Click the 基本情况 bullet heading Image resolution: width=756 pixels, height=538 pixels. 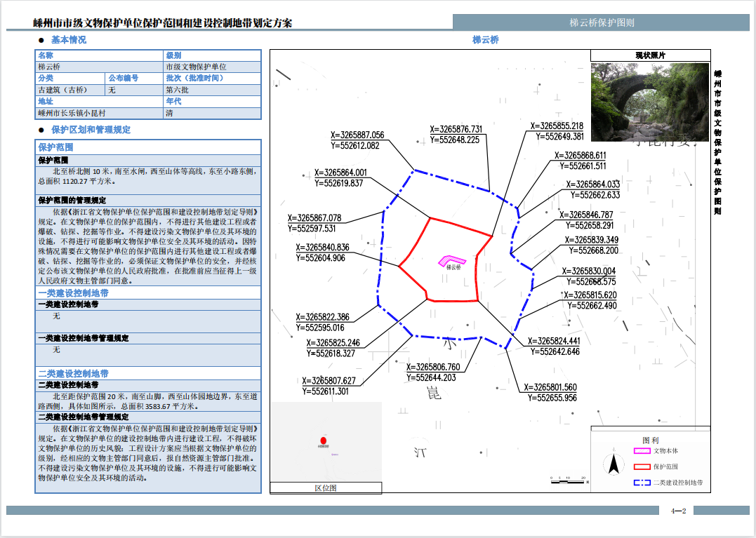(x=69, y=40)
